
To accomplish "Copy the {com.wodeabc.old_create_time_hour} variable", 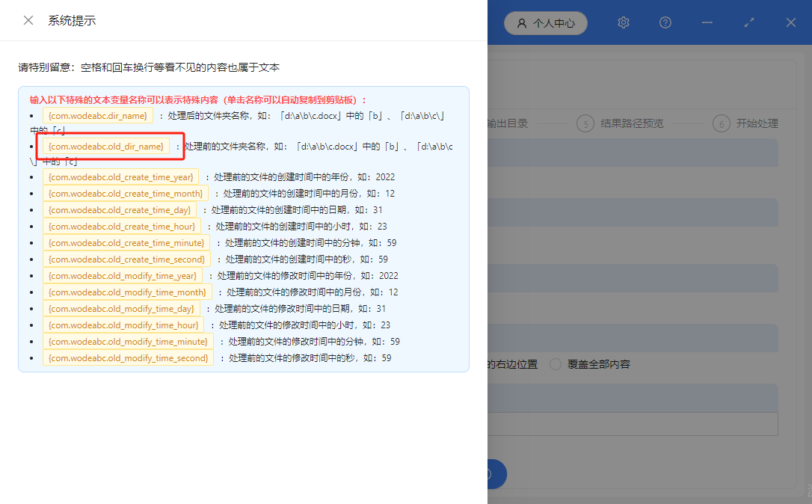I will [122, 226].
